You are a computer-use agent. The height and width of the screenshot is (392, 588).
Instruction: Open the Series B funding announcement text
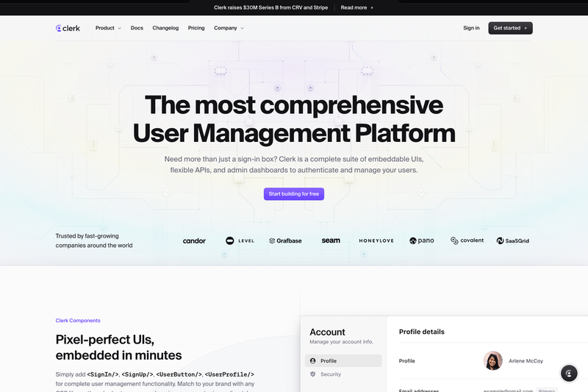point(270,7)
